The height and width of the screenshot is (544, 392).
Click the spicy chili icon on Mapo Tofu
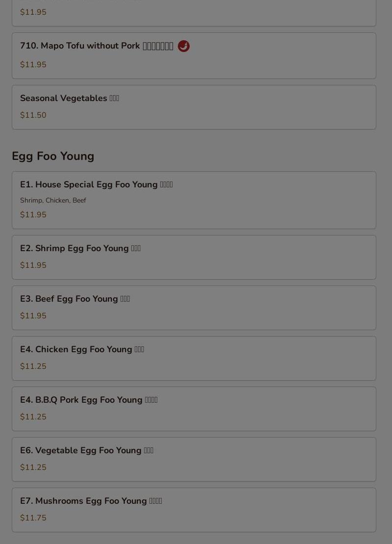click(184, 46)
